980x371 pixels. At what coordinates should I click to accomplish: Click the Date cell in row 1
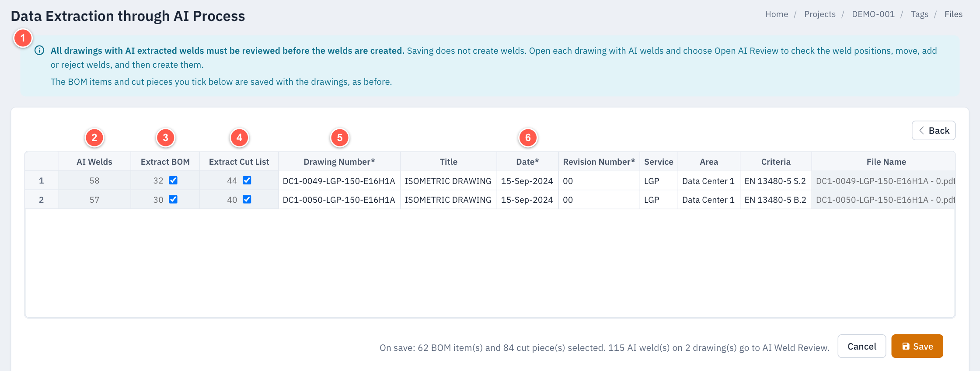[x=527, y=181]
